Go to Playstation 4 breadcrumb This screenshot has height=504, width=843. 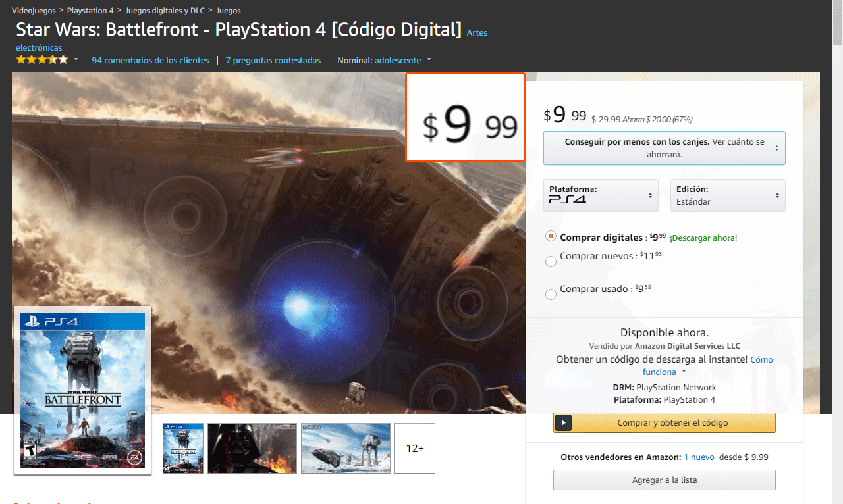(90, 11)
